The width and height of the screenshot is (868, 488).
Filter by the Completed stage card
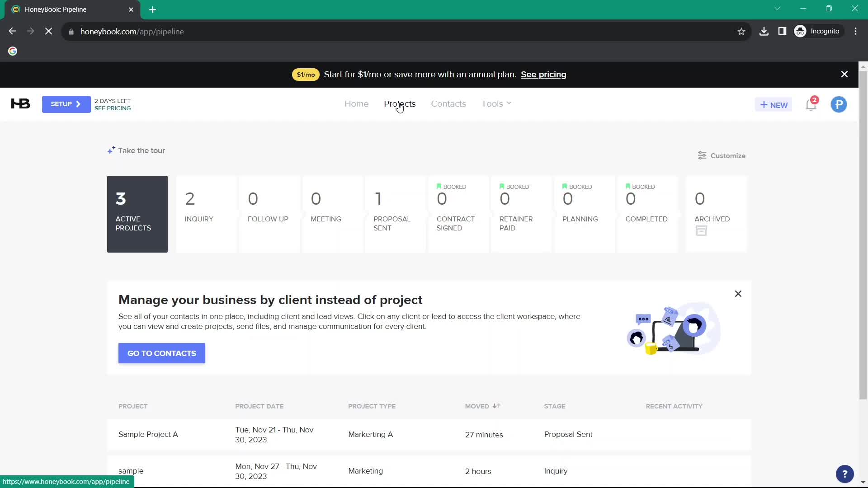point(647,214)
